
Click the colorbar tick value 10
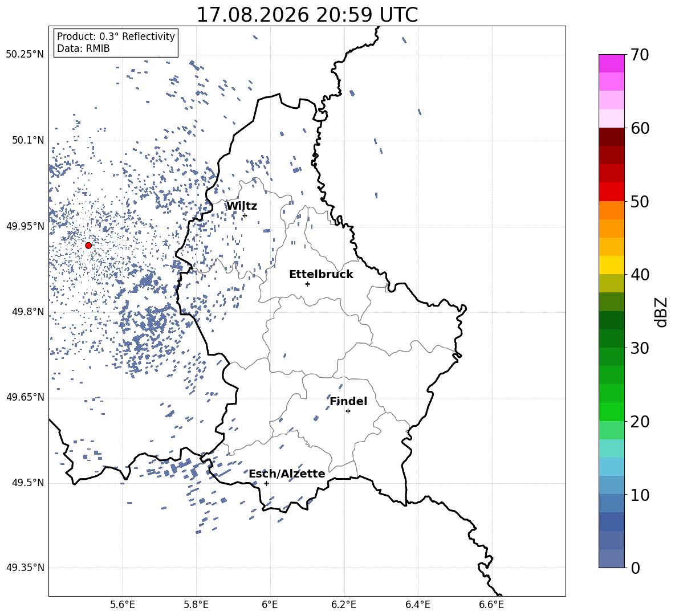[x=640, y=495]
